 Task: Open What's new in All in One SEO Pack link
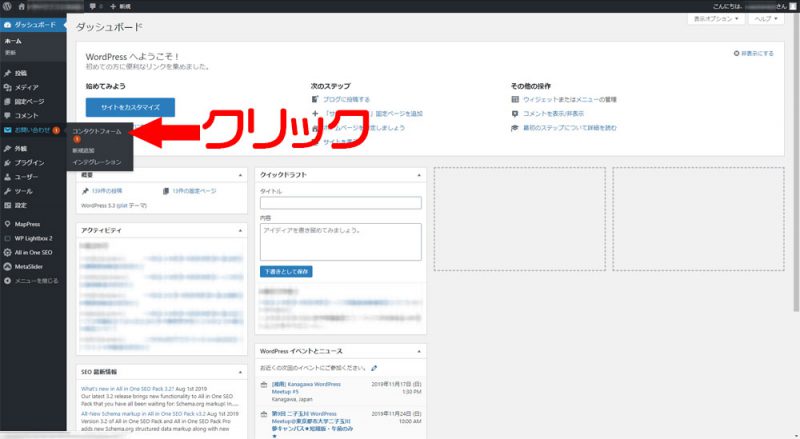(128, 389)
